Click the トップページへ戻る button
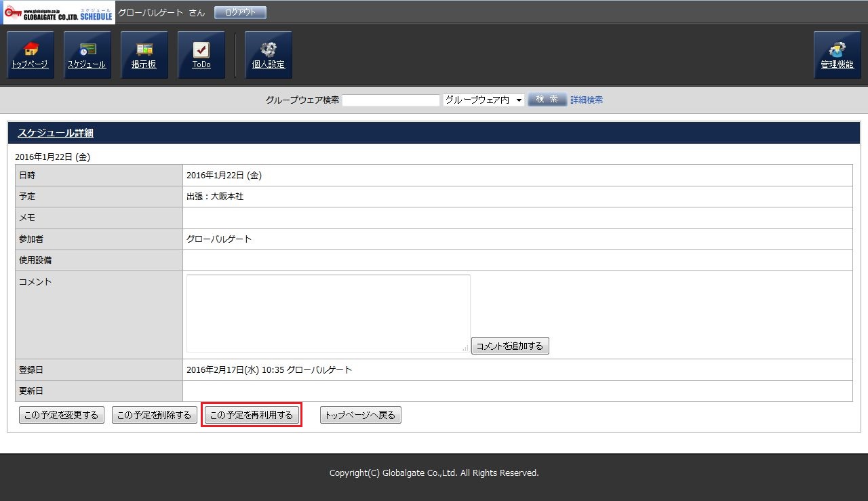 tap(360, 415)
